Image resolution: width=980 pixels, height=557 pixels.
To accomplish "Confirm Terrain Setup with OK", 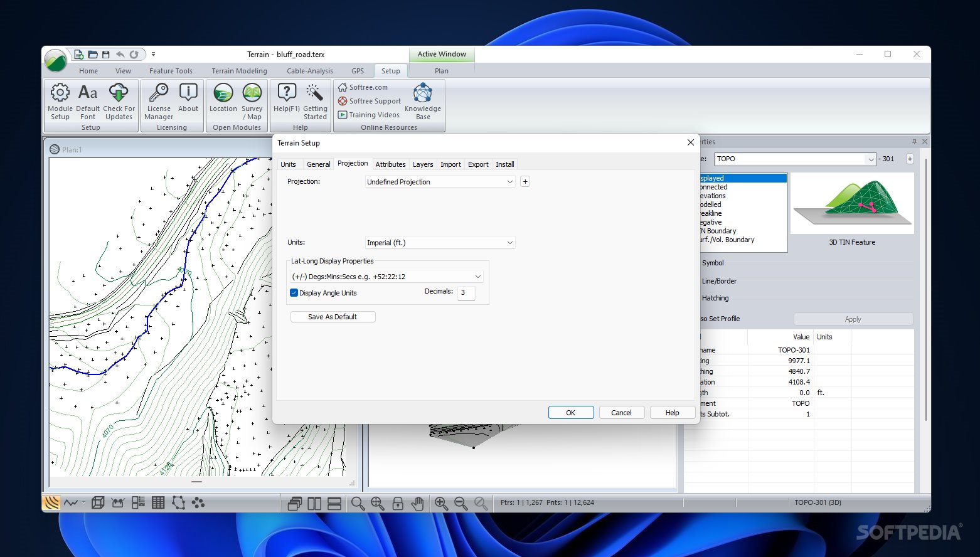I will tap(571, 413).
